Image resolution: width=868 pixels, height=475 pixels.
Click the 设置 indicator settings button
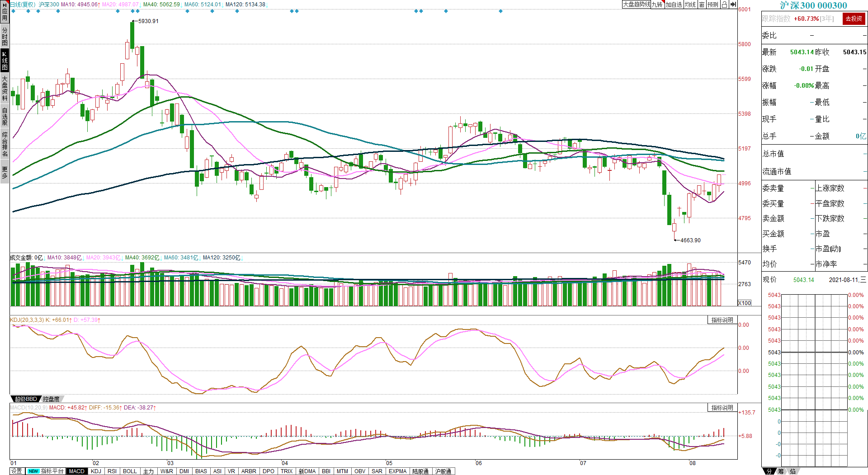tap(17, 471)
